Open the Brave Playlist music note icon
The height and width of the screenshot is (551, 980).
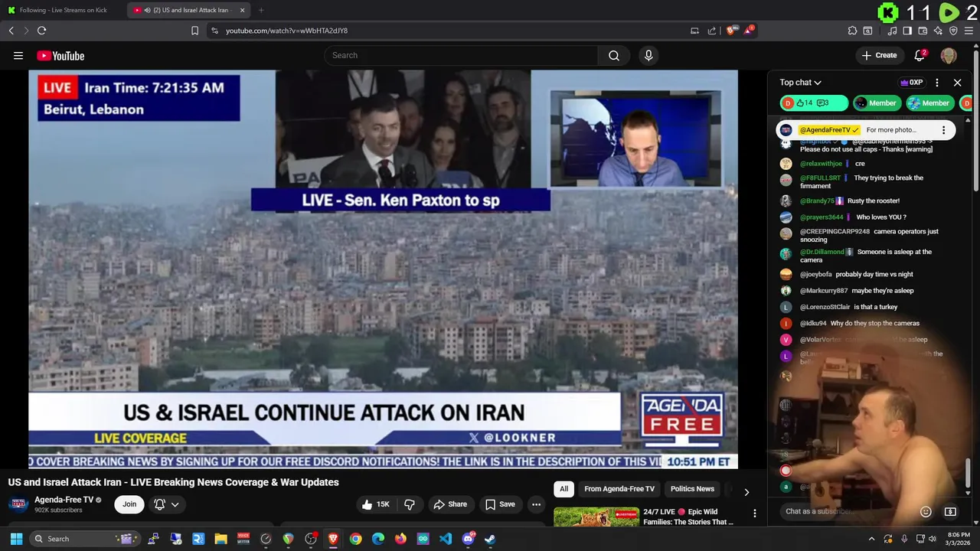coord(892,31)
